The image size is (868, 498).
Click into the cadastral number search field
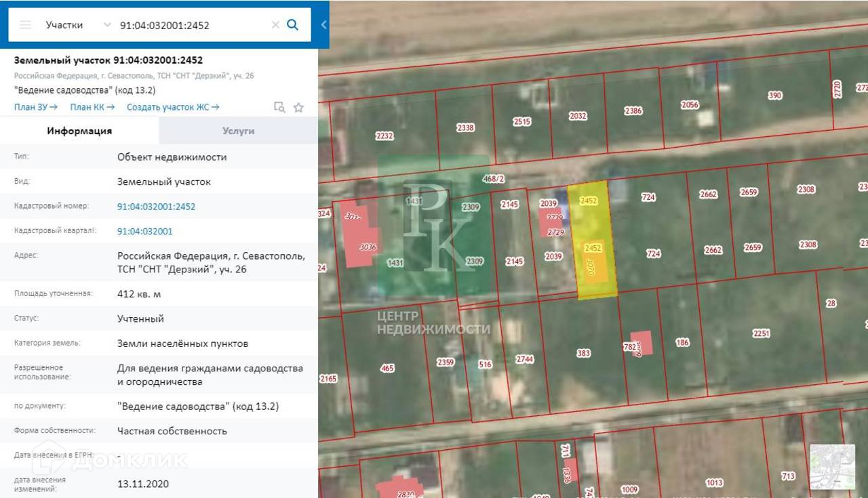point(190,25)
